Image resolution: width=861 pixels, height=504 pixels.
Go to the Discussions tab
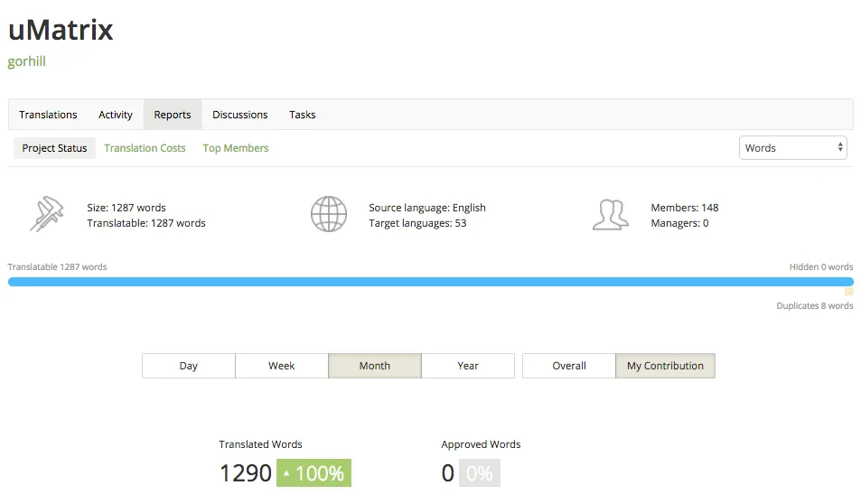coord(240,115)
